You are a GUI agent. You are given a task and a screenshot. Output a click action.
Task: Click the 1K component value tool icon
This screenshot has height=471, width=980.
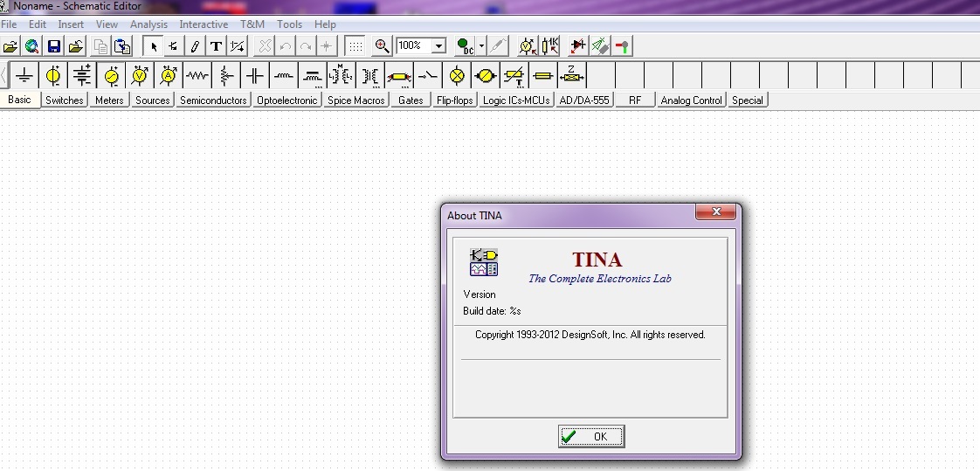pyautogui.click(x=550, y=45)
